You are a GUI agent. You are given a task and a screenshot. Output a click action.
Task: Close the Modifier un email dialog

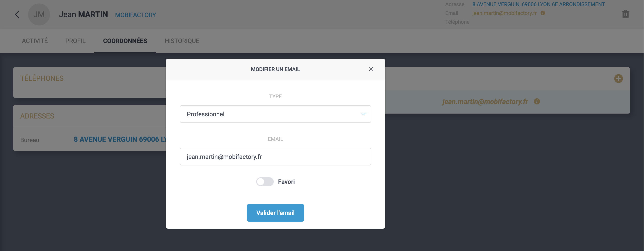(x=371, y=69)
